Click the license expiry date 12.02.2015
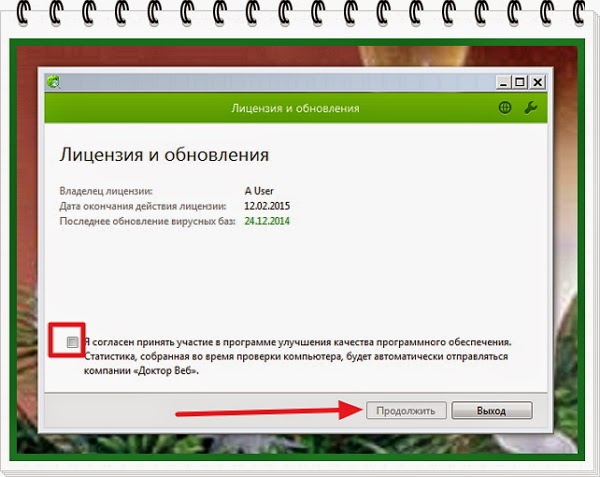Viewport: 600px width, 477px height. [x=267, y=206]
